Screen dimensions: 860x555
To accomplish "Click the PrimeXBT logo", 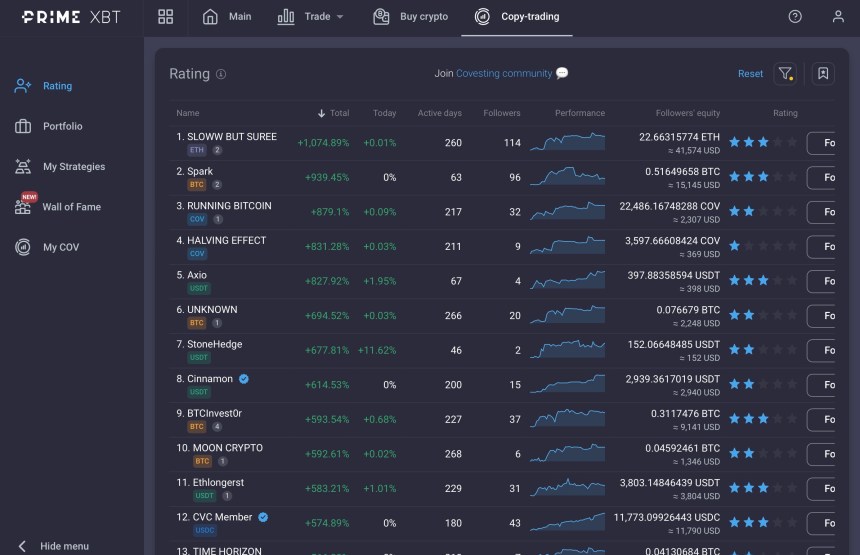I will point(71,17).
